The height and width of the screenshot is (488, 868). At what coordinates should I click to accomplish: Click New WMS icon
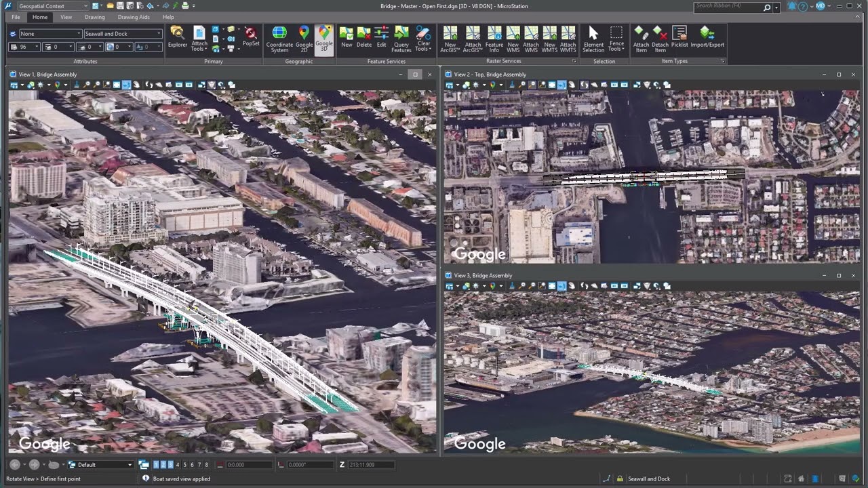513,39
